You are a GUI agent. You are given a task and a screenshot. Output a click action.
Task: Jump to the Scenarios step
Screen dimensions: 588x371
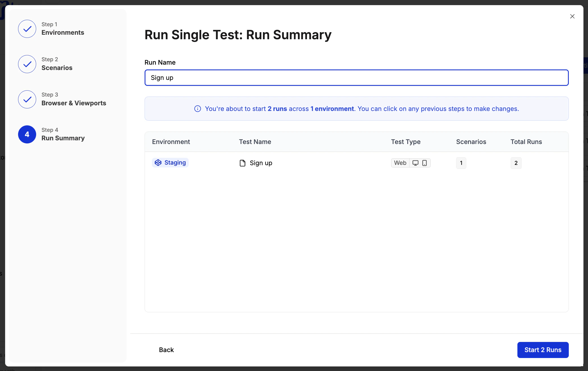pos(57,68)
